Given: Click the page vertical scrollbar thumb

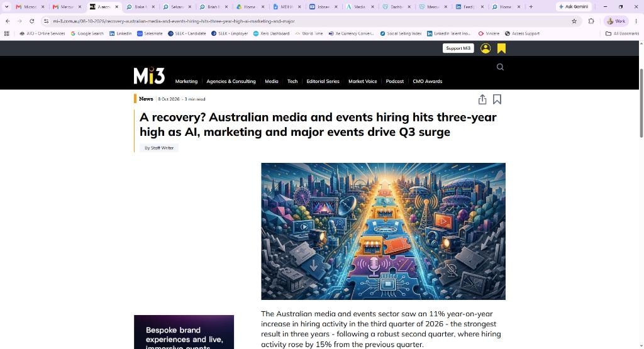Looking at the screenshot, I should (641, 103).
